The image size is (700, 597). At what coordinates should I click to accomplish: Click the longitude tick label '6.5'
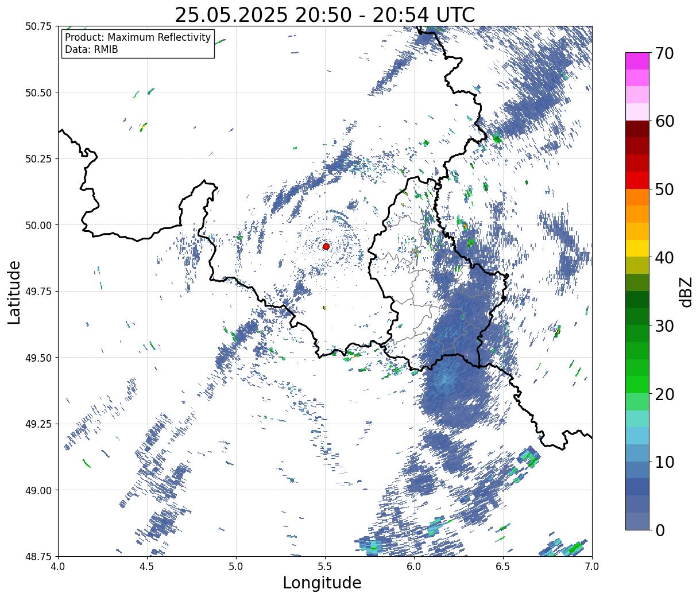point(503,566)
